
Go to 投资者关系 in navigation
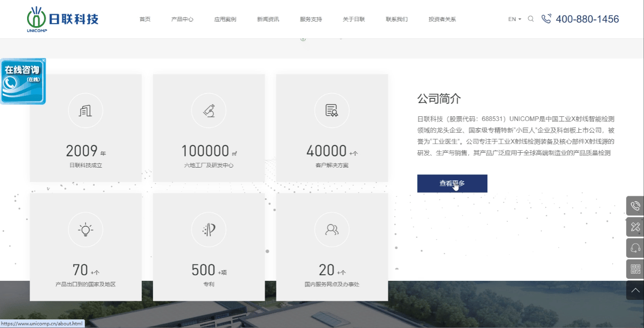click(442, 19)
